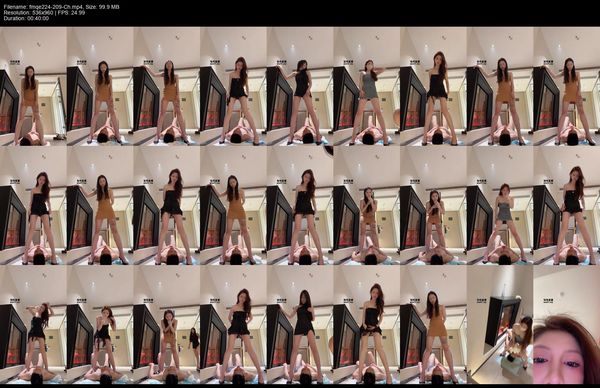
Task: Select bottom-row thumbnail showing two standing people
Action: (166, 325)
